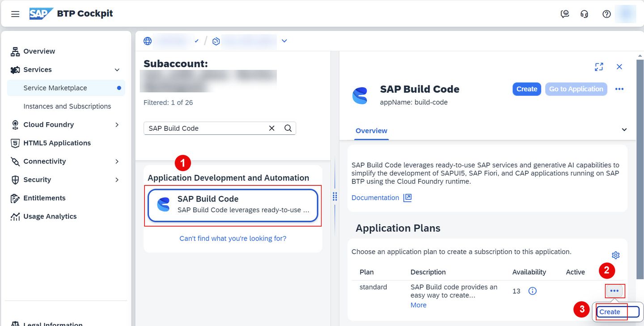Open the help question mark icon
The height and width of the screenshot is (326, 644).
point(606,14)
